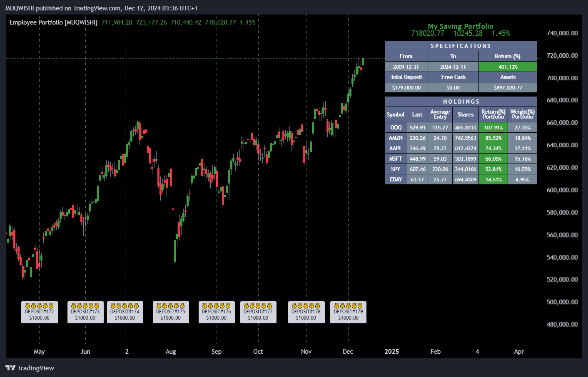Click the EBAY weight 4.95% cell
The height and width of the screenshot is (377, 588).
(522, 179)
